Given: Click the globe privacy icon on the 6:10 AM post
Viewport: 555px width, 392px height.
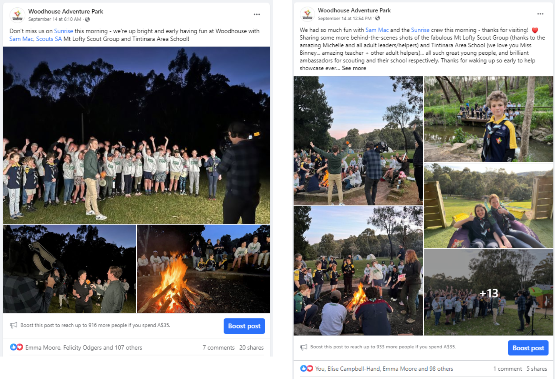Looking at the screenshot, I should tap(87, 19).
